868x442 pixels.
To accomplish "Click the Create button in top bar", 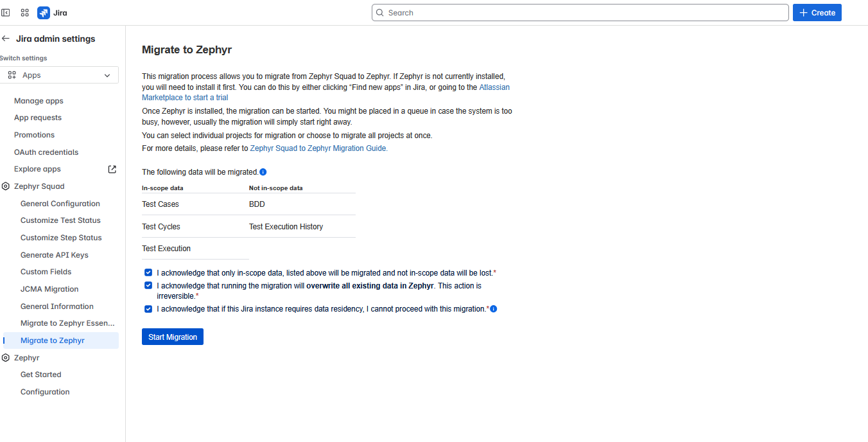I will pyautogui.click(x=817, y=13).
